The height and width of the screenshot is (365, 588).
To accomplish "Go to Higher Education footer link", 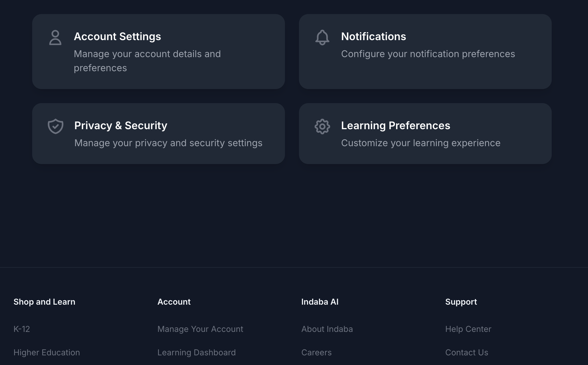I will tap(47, 353).
